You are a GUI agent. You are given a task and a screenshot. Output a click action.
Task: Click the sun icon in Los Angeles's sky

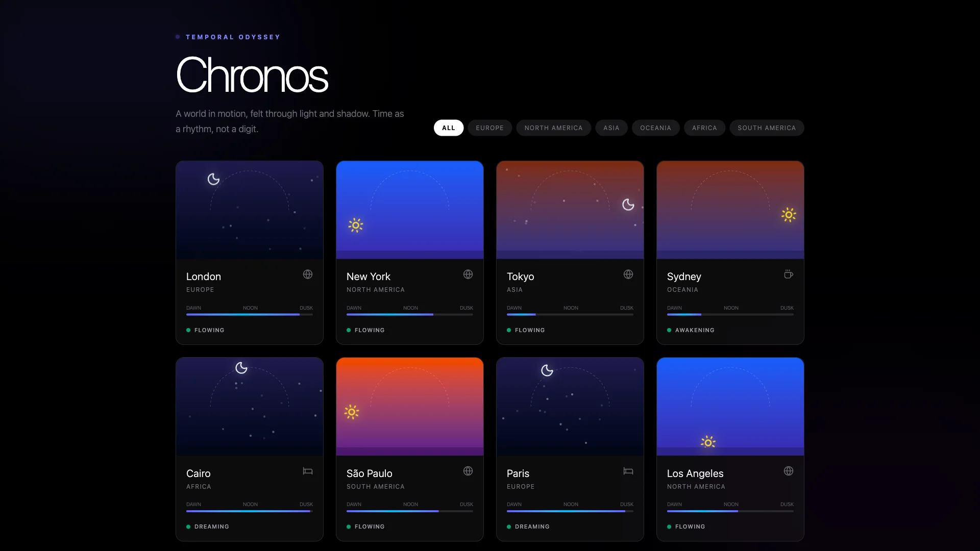pos(708,442)
